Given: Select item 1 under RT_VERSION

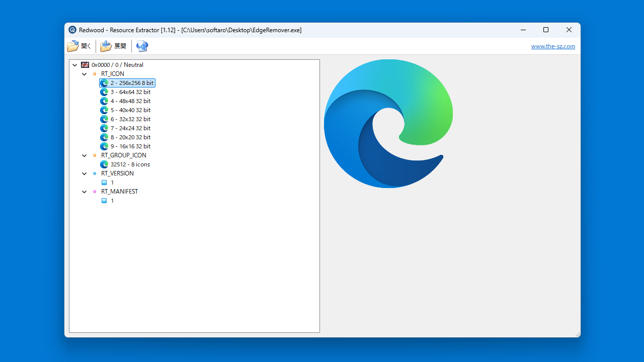Looking at the screenshot, I should click(112, 183).
